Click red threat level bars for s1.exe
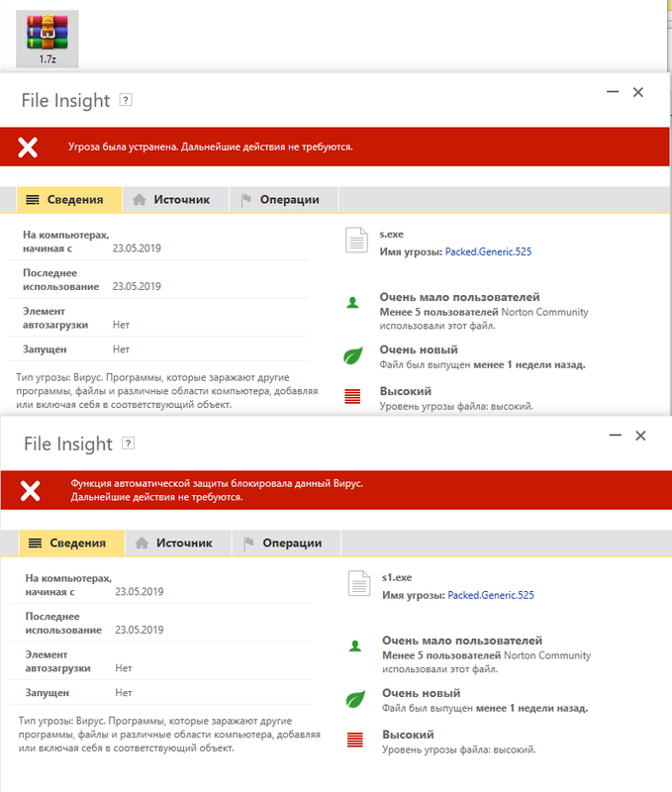Image resolution: width=672 pixels, height=792 pixels. coord(355,740)
